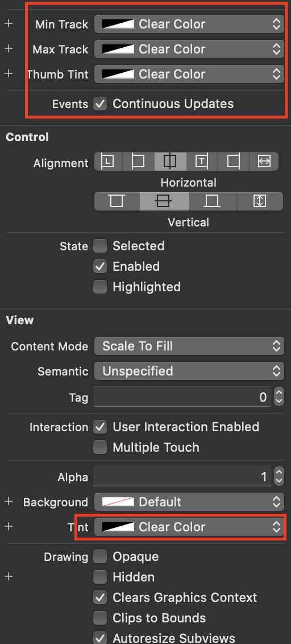Toggle the Clips to Bounds checkbox

pyautogui.click(x=100, y=618)
